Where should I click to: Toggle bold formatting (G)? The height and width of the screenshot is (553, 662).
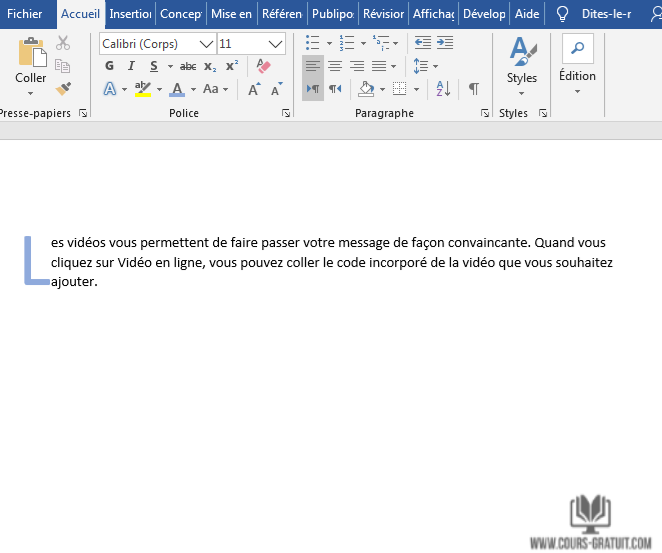(x=110, y=66)
